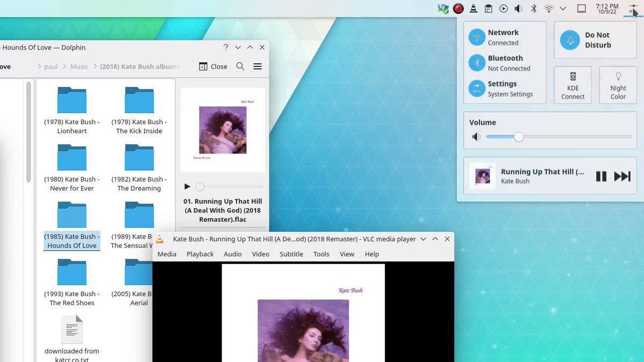Open VLC Help menu

pyautogui.click(x=372, y=254)
